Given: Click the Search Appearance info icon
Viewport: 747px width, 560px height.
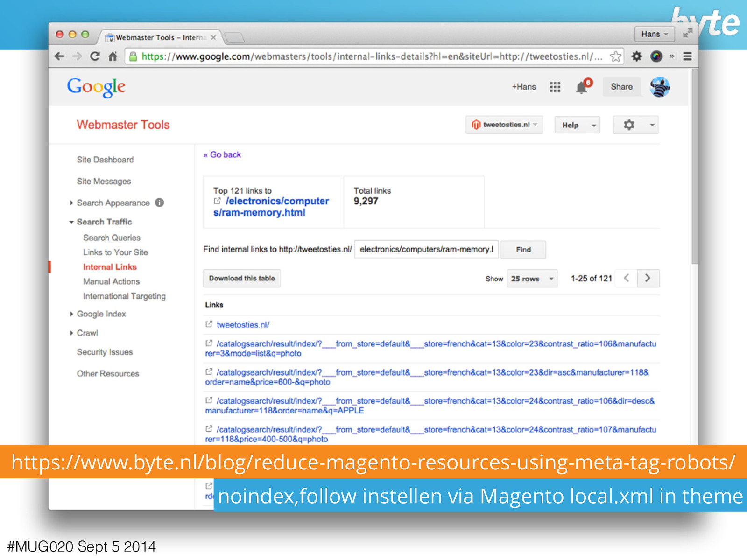Looking at the screenshot, I should (x=160, y=203).
